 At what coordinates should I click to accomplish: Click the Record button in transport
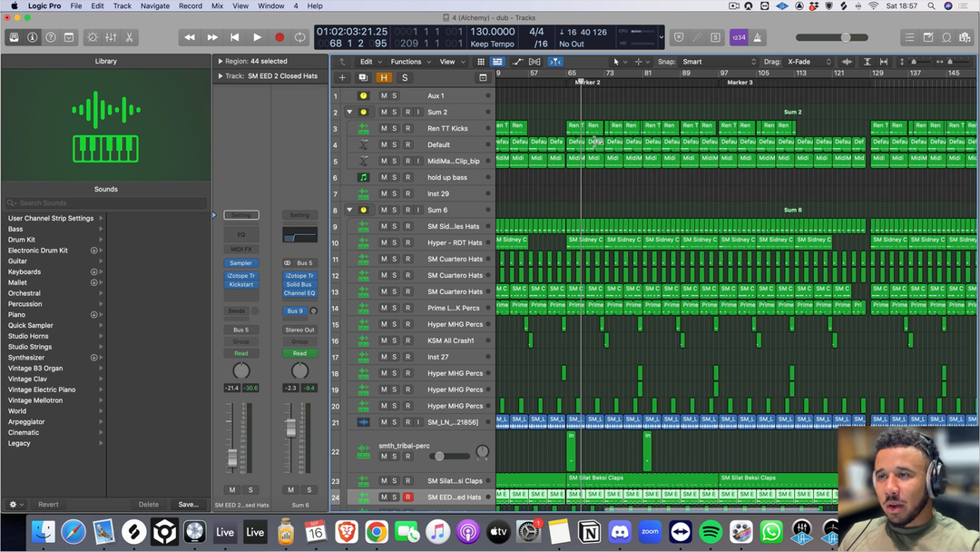[x=279, y=37]
